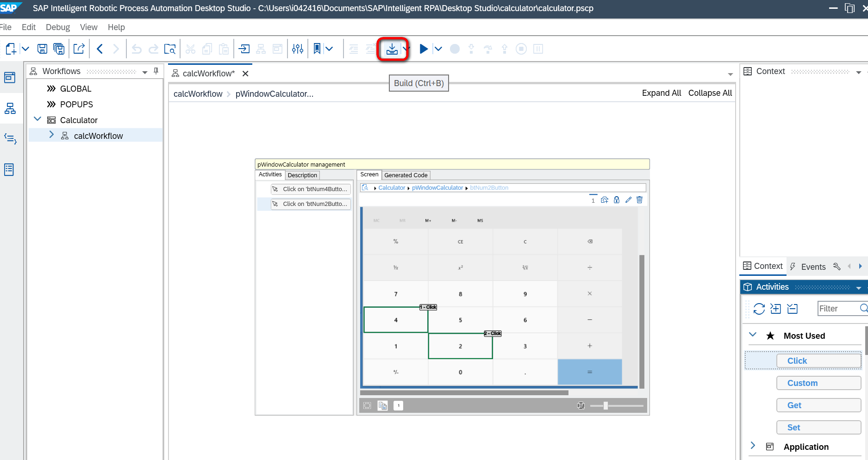Image resolution: width=868 pixels, height=460 pixels.
Task: Click the Filter input field in Activities
Action: point(838,309)
